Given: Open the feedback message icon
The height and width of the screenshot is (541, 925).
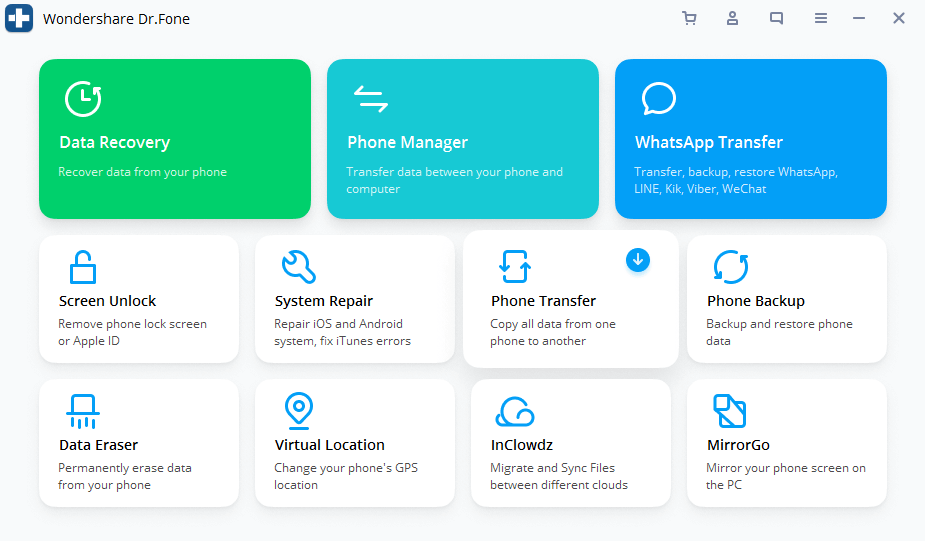Looking at the screenshot, I should (777, 18).
